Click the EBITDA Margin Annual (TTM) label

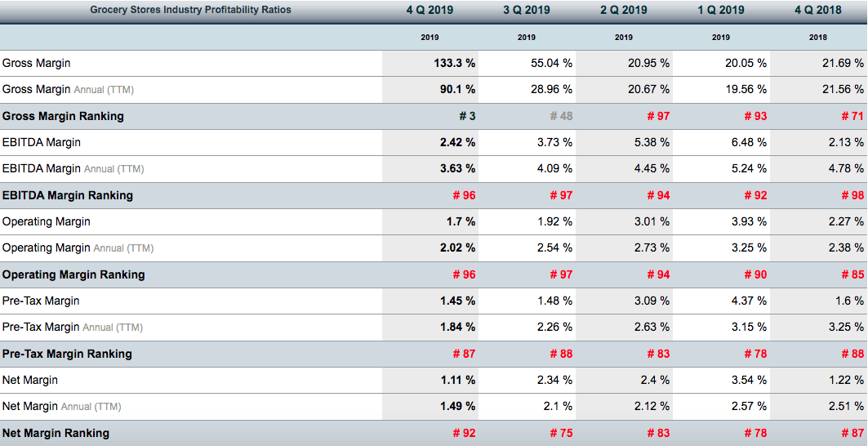click(x=73, y=169)
